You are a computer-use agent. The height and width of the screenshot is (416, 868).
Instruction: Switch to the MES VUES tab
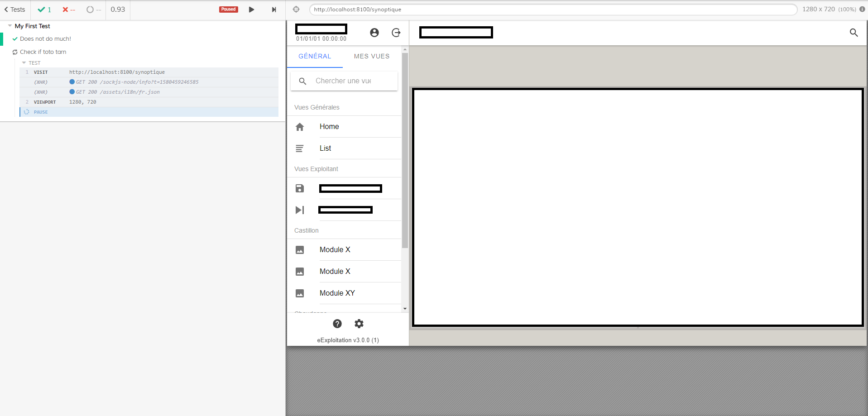[372, 56]
